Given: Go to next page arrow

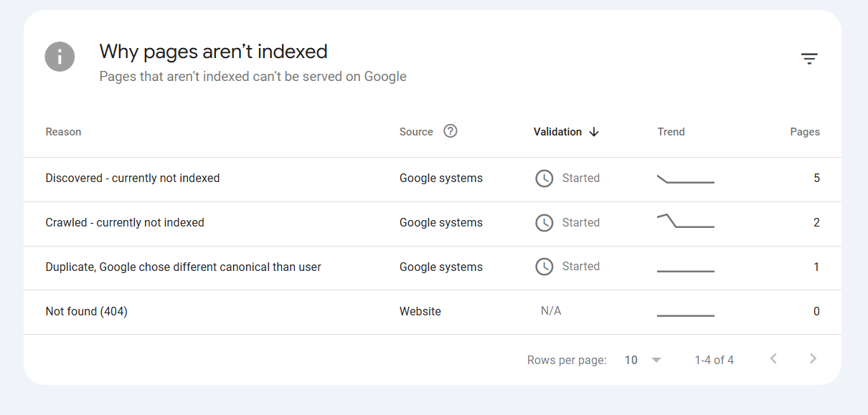Looking at the screenshot, I should point(813,359).
